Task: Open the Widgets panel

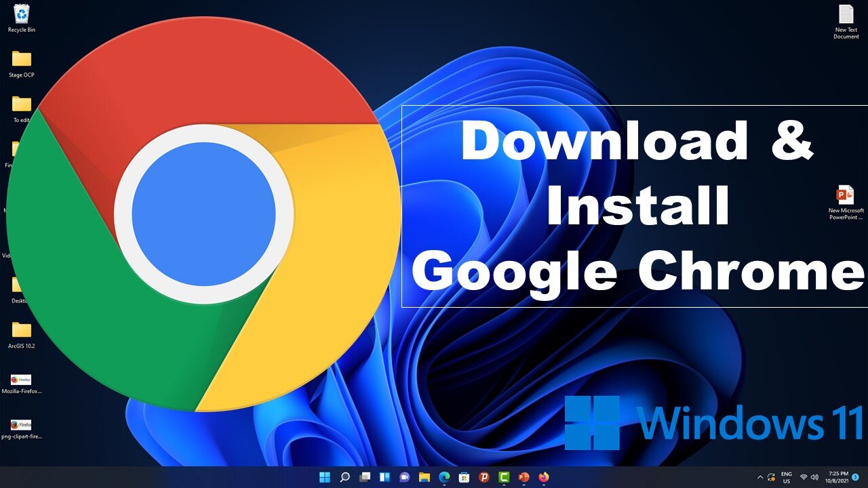Action: (x=384, y=477)
